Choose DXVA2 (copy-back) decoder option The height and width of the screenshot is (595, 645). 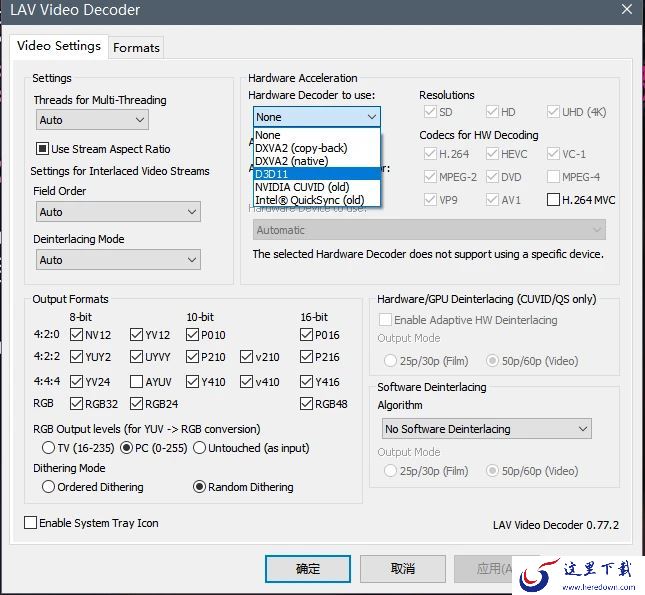(x=317, y=148)
